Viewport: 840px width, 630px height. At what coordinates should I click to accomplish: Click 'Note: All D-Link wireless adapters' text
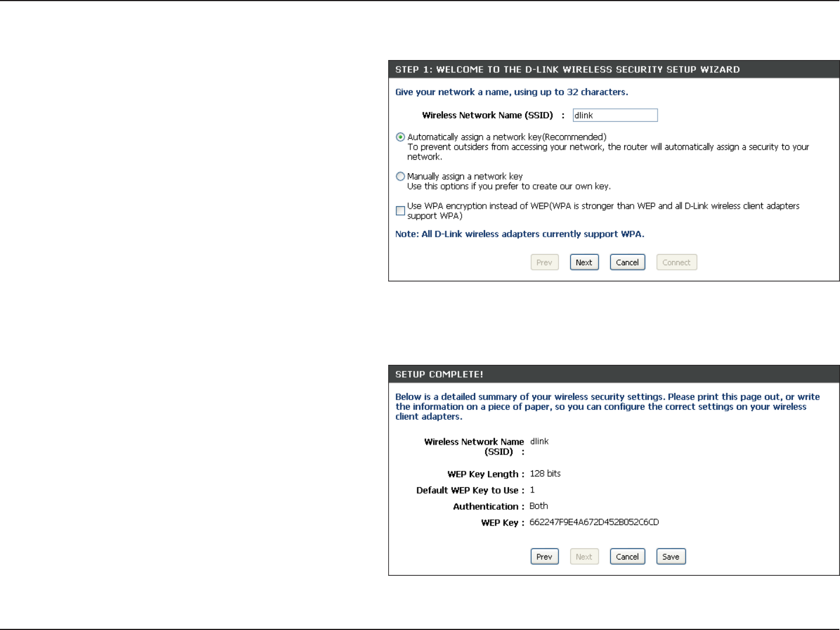519,234
